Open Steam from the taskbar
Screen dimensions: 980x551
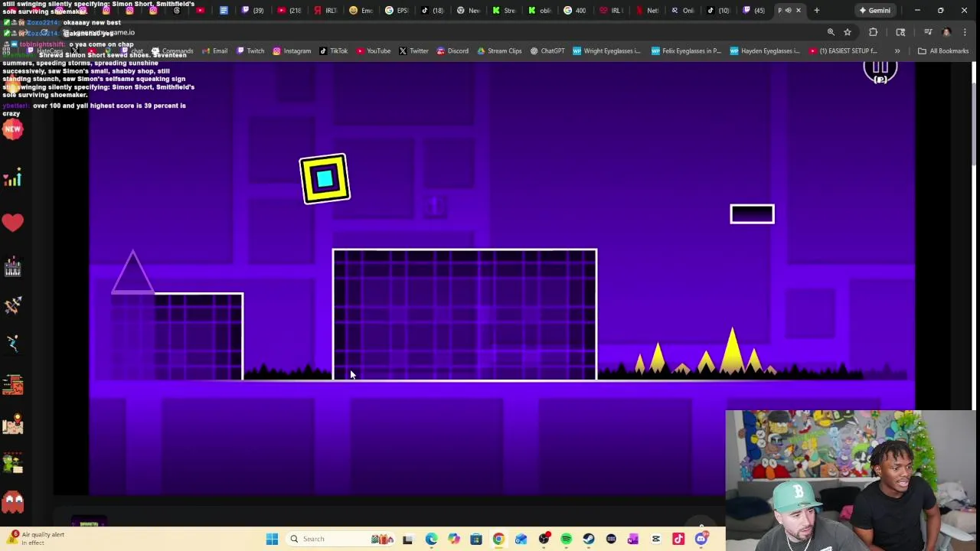588,539
